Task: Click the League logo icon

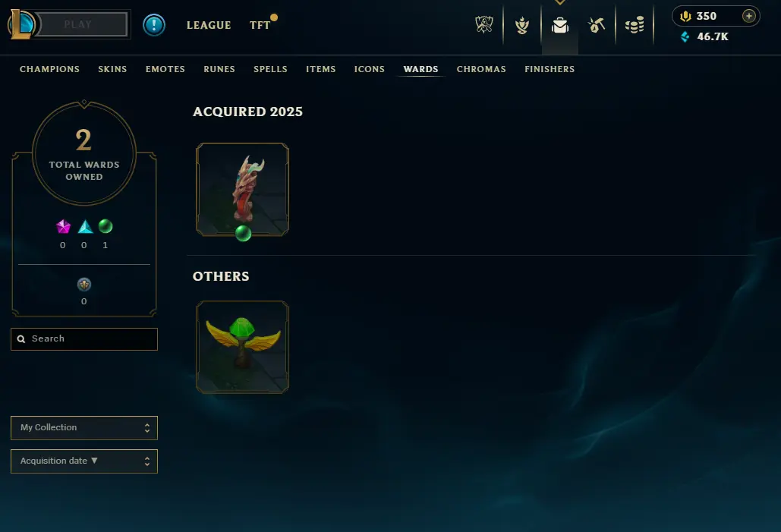Action: pos(21,24)
